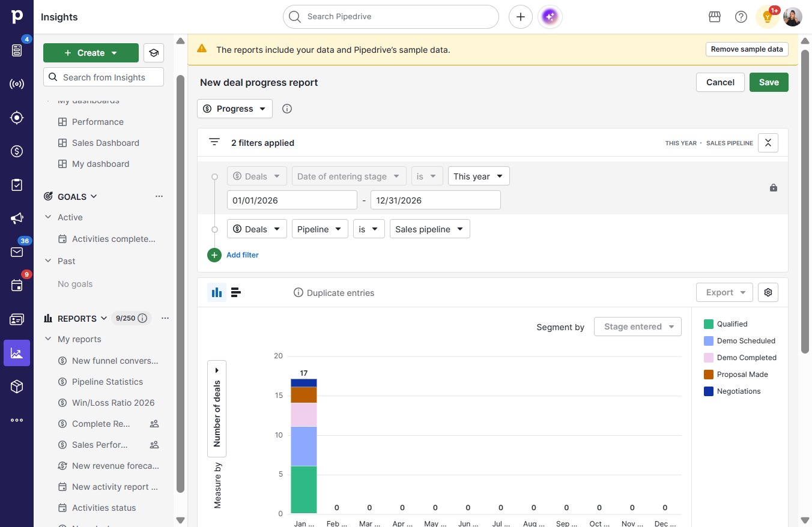Open the Win/Loss Ratio 2026 report
The height and width of the screenshot is (527, 812).
(x=113, y=403)
